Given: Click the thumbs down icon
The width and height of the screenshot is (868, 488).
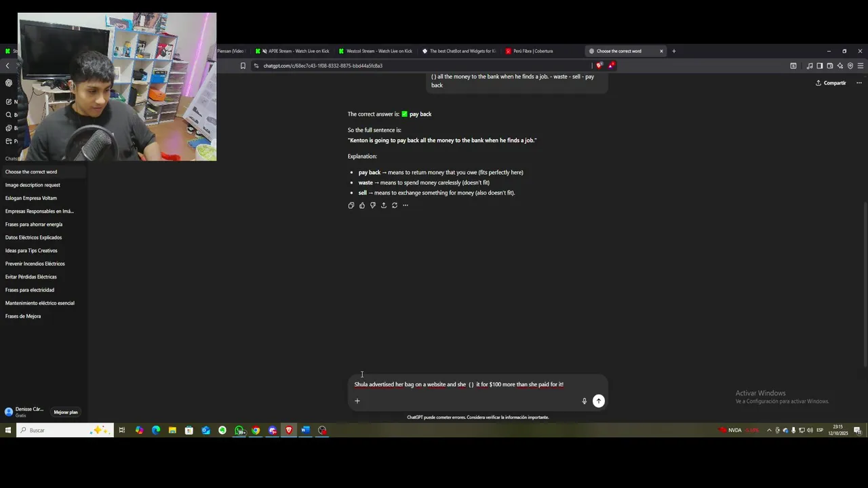Looking at the screenshot, I should [372, 205].
